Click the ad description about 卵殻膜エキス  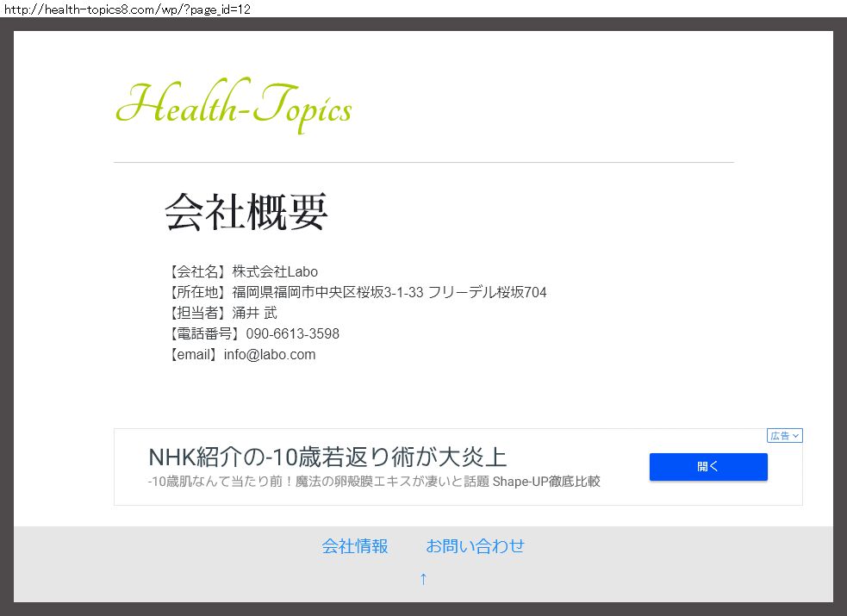(317, 482)
